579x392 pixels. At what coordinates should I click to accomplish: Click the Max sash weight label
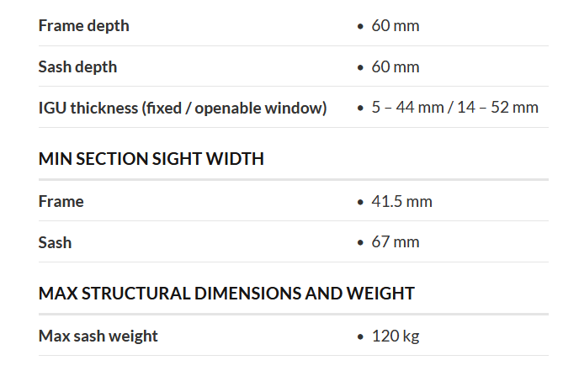pos(98,336)
